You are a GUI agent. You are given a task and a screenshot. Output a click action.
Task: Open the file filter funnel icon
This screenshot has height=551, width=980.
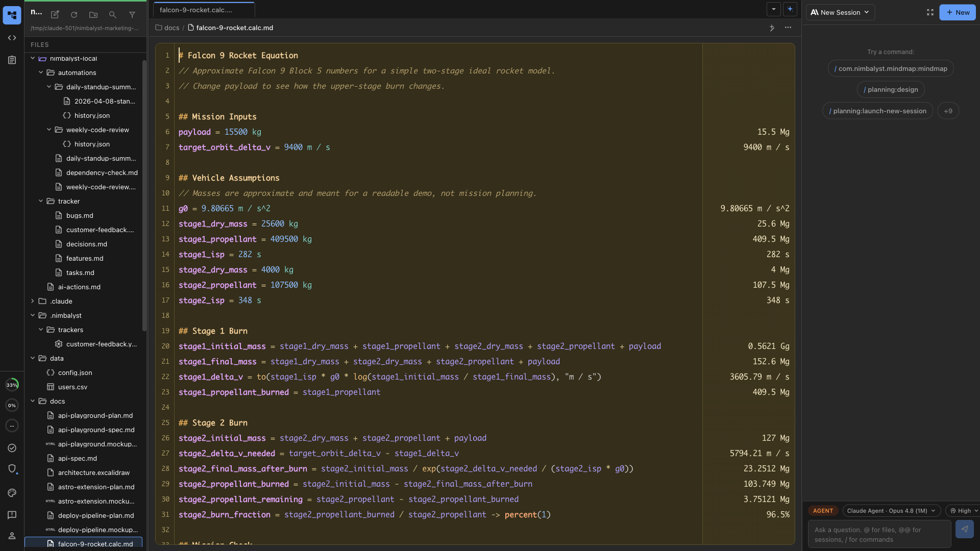132,15
